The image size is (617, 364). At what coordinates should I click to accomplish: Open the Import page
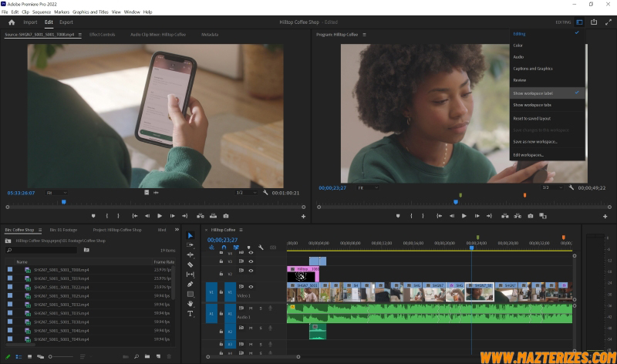point(30,22)
